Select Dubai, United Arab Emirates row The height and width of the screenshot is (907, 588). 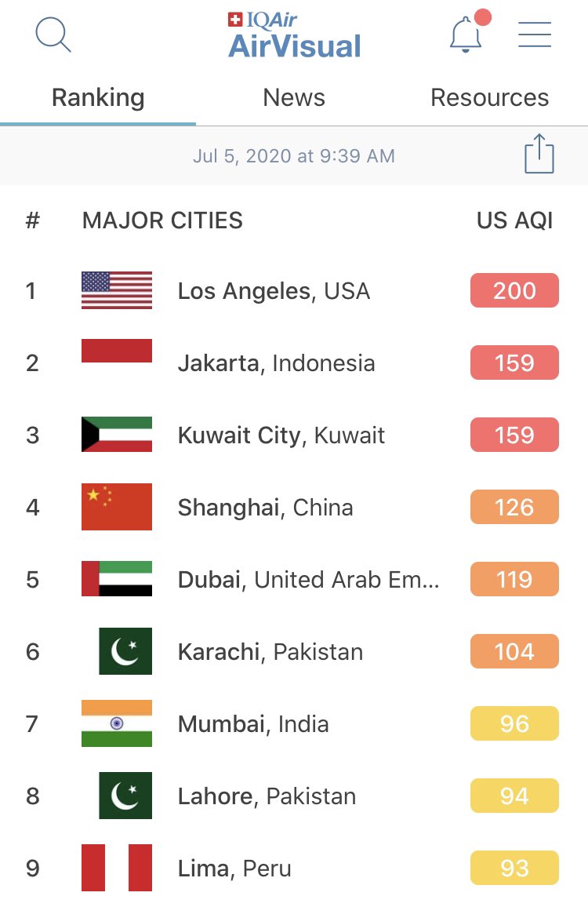(x=308, y=580)
